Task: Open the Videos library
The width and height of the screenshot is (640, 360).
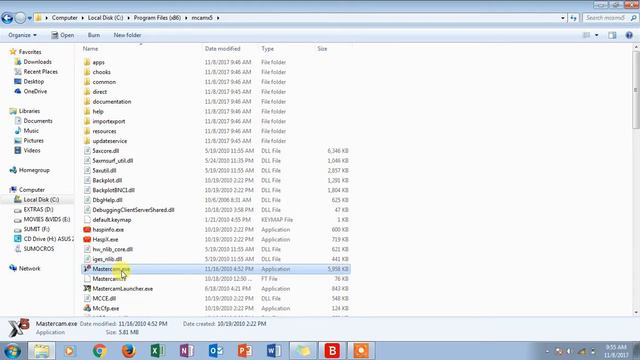Action: pyautogui.click(x=32, y=150)
